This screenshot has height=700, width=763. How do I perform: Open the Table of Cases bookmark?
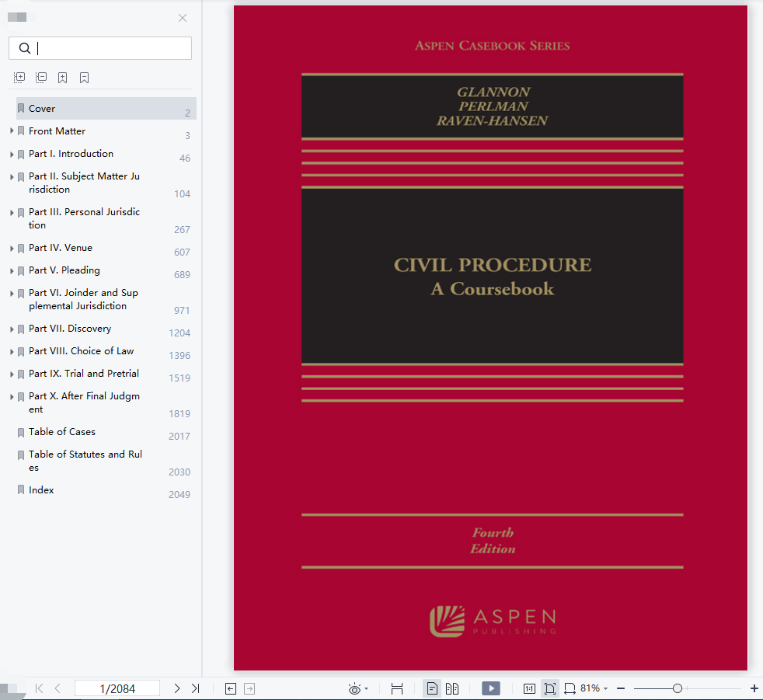[62, 432]
